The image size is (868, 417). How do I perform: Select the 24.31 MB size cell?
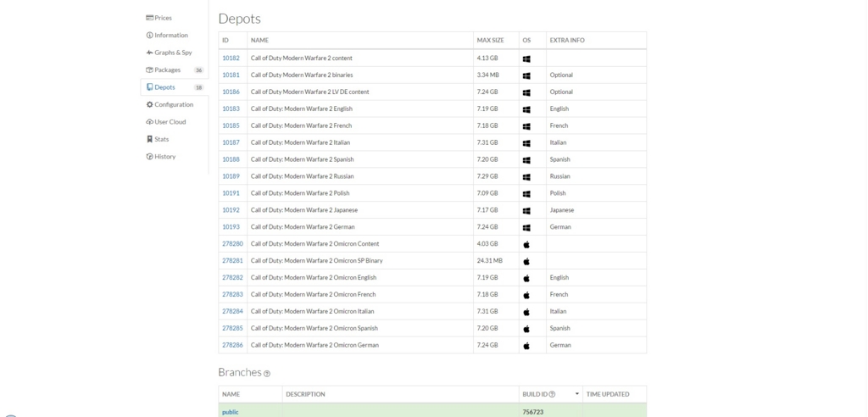click(x=496, y=261)
